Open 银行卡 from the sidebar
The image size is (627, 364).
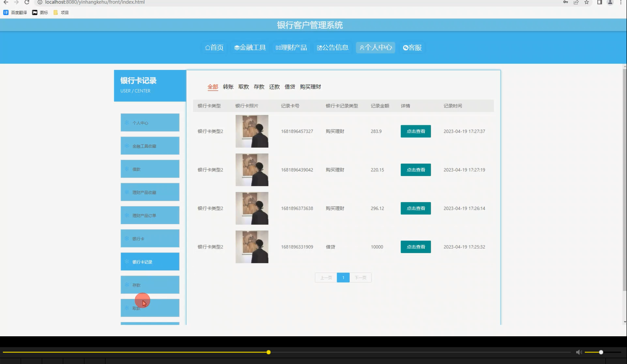point(150,238)
